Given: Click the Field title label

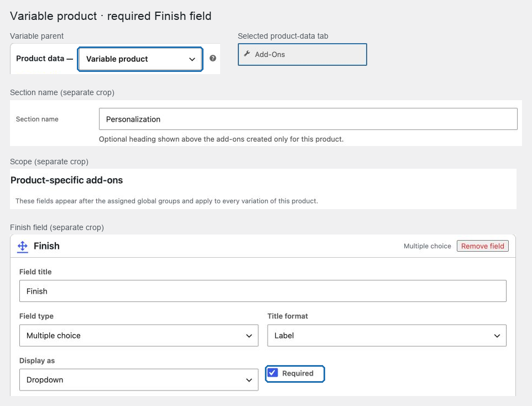Looking at the screenshot, I should tap(35, 272).
